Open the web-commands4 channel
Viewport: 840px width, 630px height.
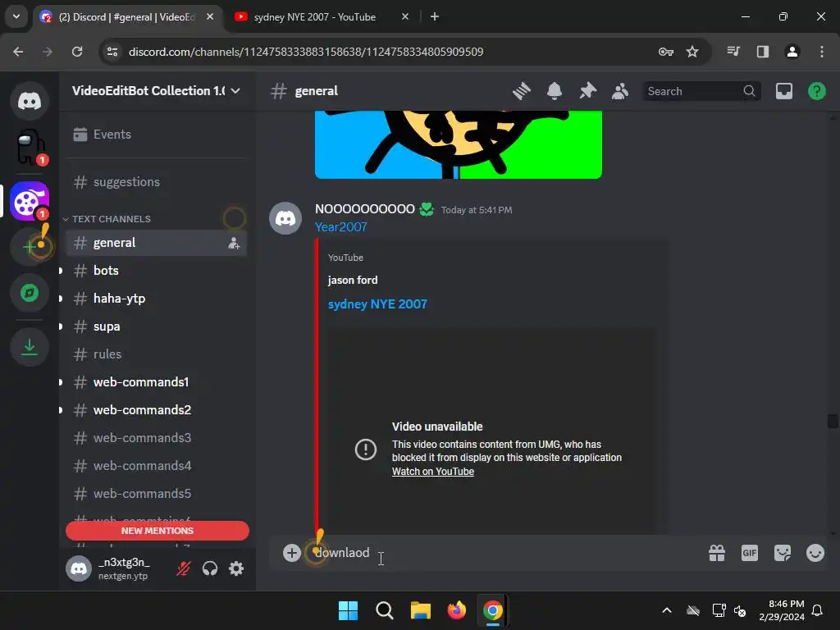point(156,466)
